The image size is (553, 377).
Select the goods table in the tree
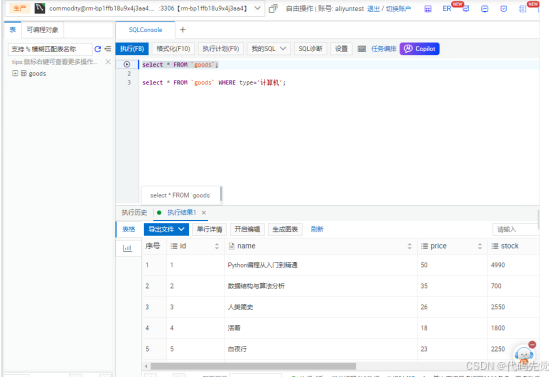(37, 73)
